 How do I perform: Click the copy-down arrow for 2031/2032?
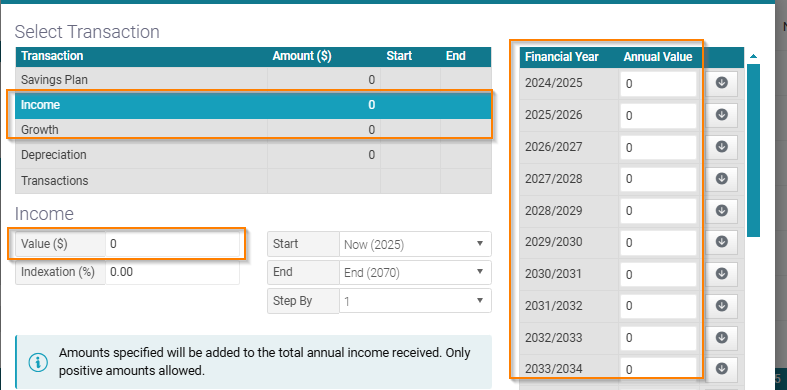(x=722, y=306)
